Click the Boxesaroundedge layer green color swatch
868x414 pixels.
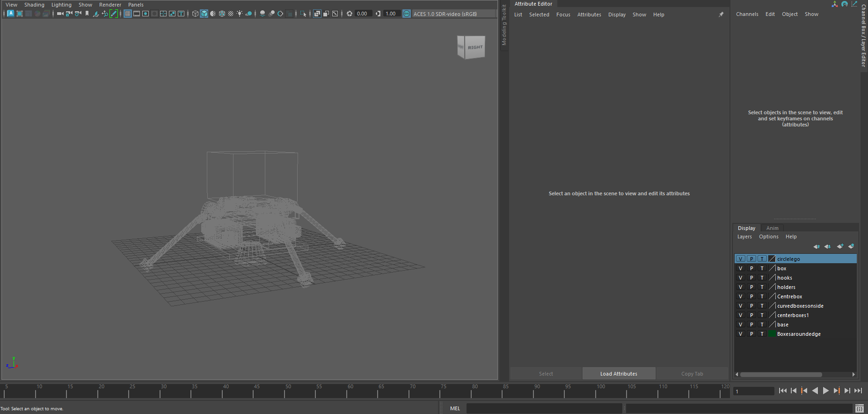[772, 334]
